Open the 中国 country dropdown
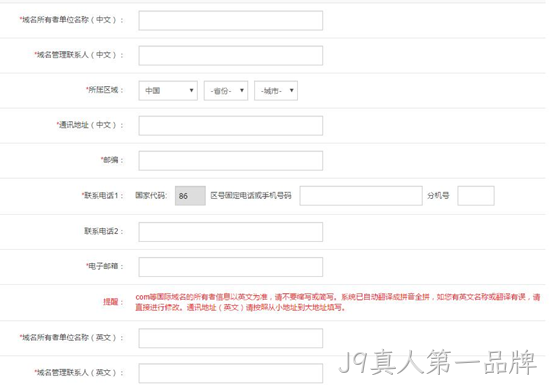 click(168, 91)
